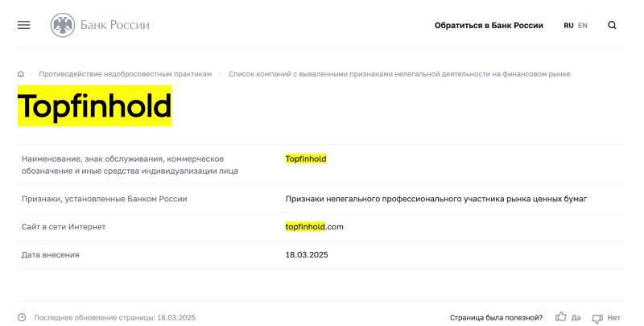Open the hamburger navigation menu
Image resolution: width=644 pixels, height=326 pixels.
click(x=24, y=25)
